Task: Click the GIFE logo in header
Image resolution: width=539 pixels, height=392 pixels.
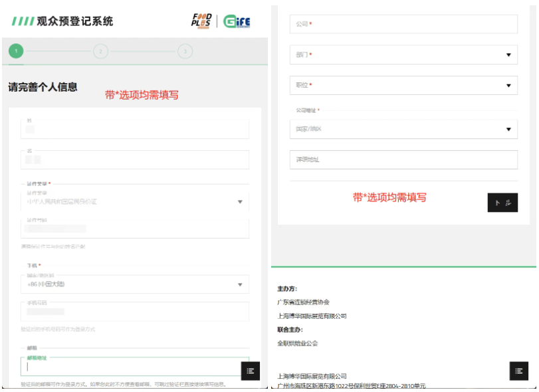Action: (237, 21)
